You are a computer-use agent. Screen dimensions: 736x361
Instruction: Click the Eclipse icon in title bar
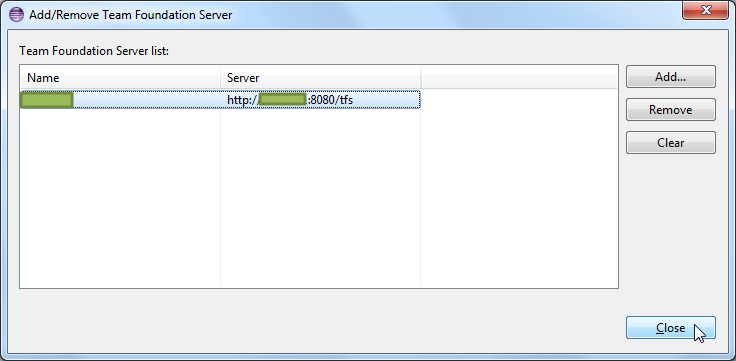pyautogui.click(x=16, y=15)
